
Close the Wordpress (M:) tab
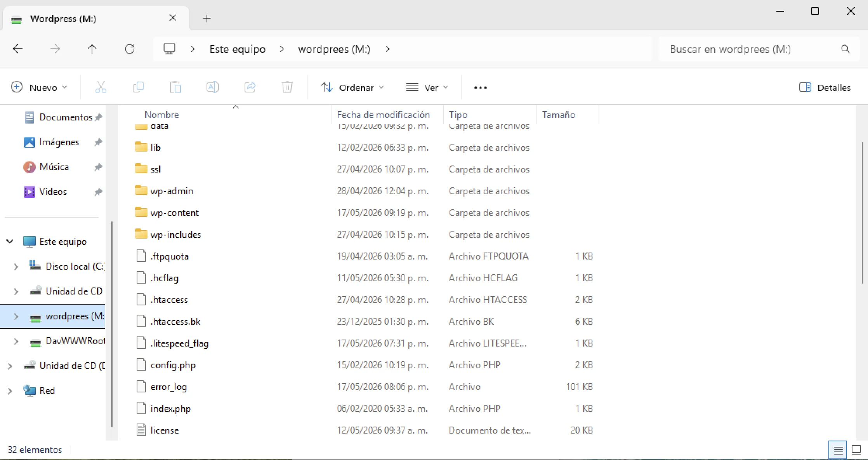coord(173,18)
